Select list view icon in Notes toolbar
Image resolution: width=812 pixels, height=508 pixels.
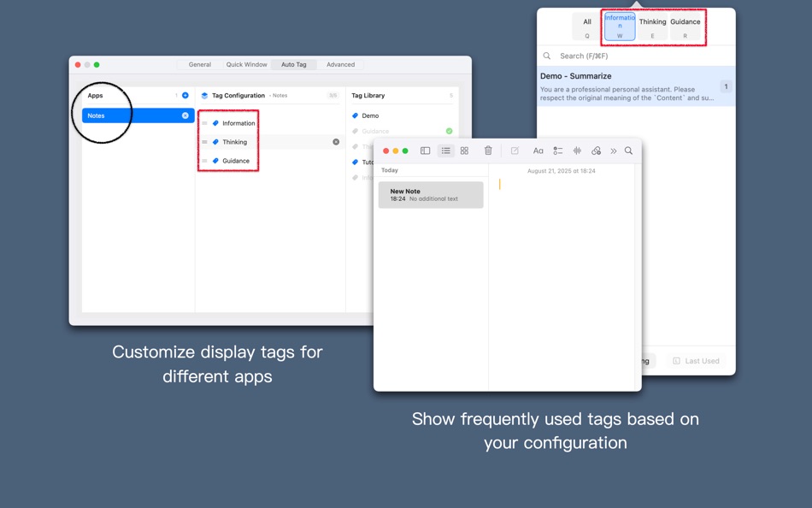click(x=446, y=151)
